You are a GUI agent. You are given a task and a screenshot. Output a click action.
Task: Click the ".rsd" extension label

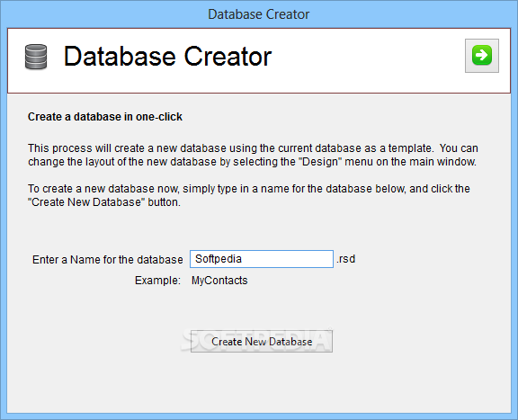coord(346,259)
